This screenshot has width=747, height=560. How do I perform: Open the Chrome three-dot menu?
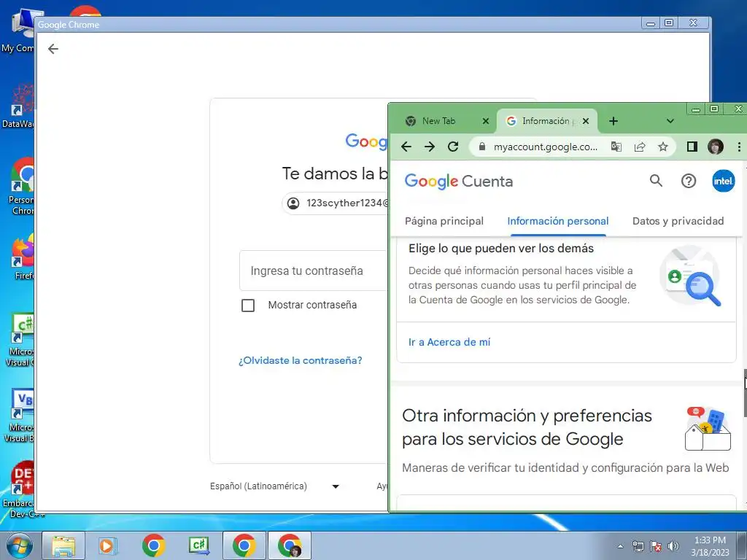point(739,147)
